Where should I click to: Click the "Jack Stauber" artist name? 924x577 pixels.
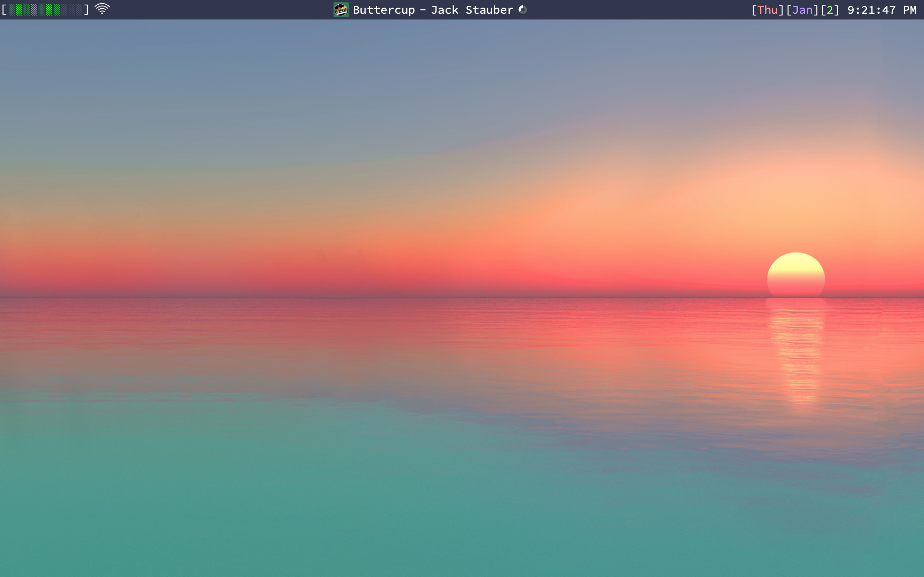472,10
